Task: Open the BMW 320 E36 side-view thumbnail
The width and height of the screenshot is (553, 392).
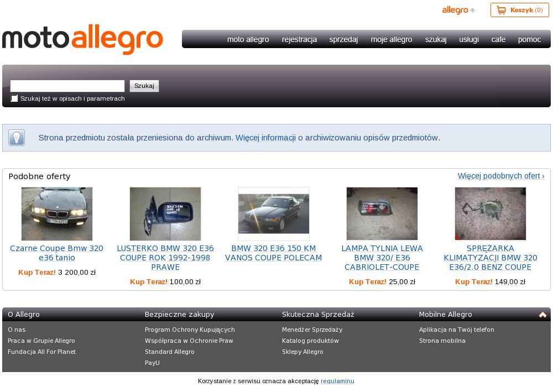Action: point(274,213)
